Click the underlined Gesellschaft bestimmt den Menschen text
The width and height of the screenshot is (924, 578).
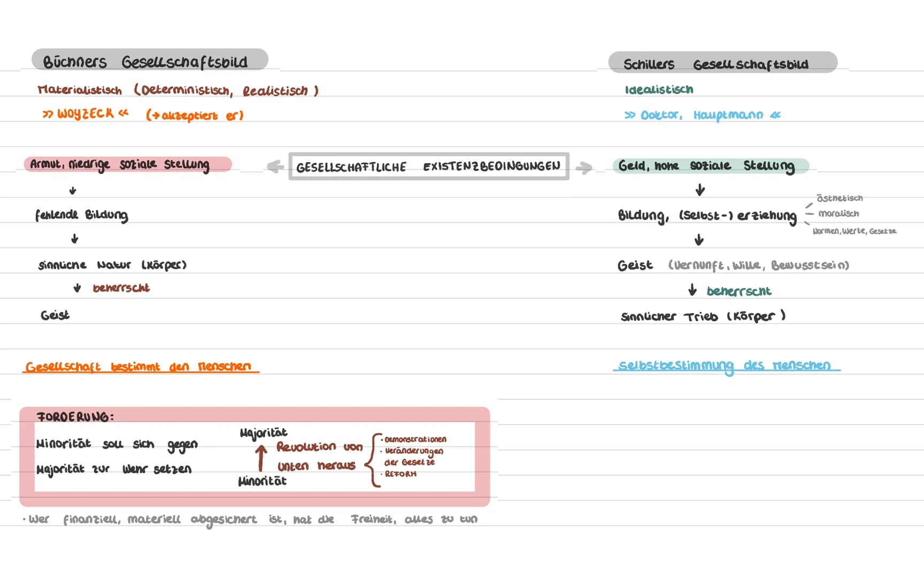[141, 367]
